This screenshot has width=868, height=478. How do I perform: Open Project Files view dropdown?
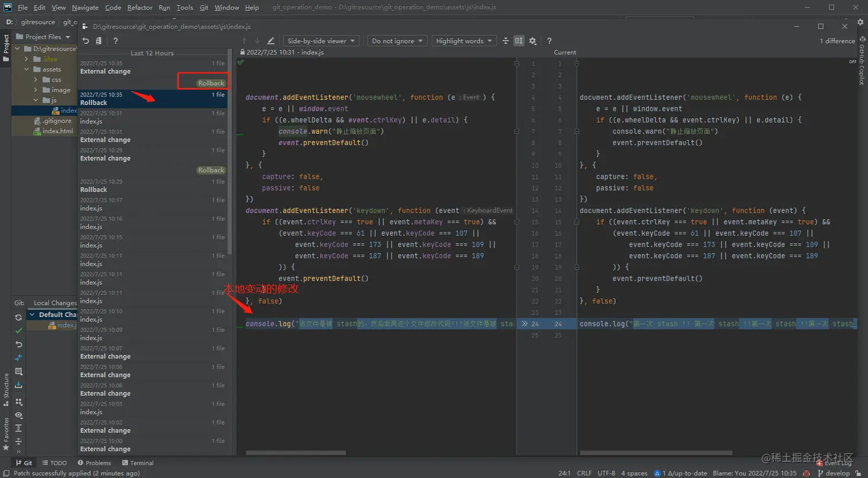(x=44, y=37)
